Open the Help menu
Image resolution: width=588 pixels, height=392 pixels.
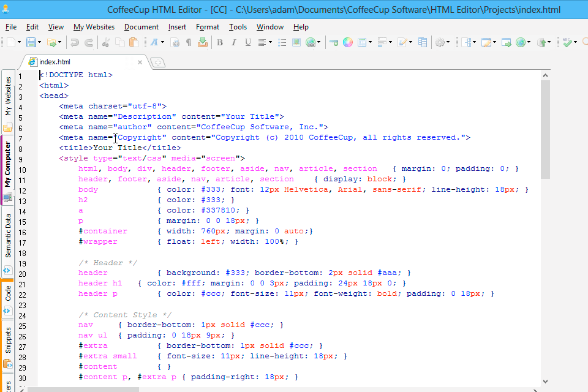(x=301, y=27)
